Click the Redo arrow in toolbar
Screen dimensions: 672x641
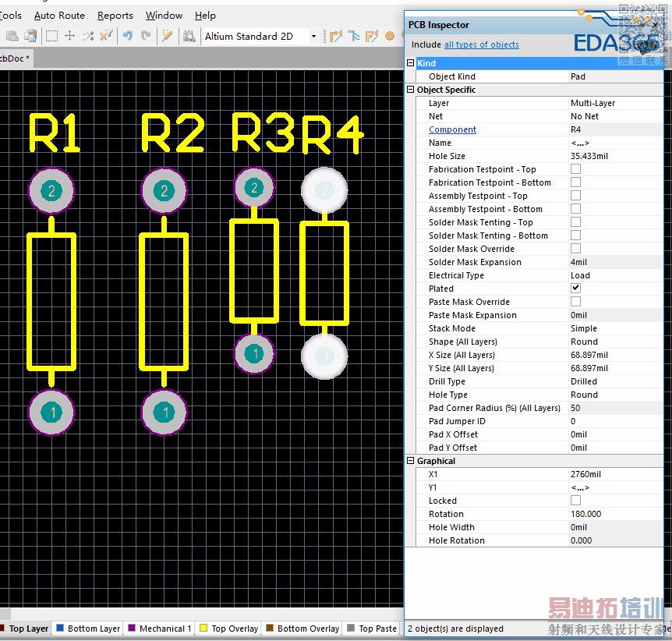coord(146,36)
